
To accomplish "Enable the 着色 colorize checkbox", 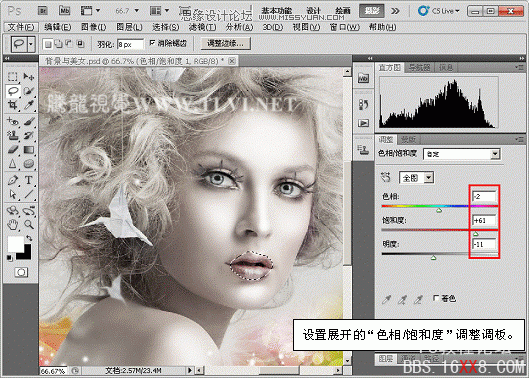I will [x=436, y=298].
